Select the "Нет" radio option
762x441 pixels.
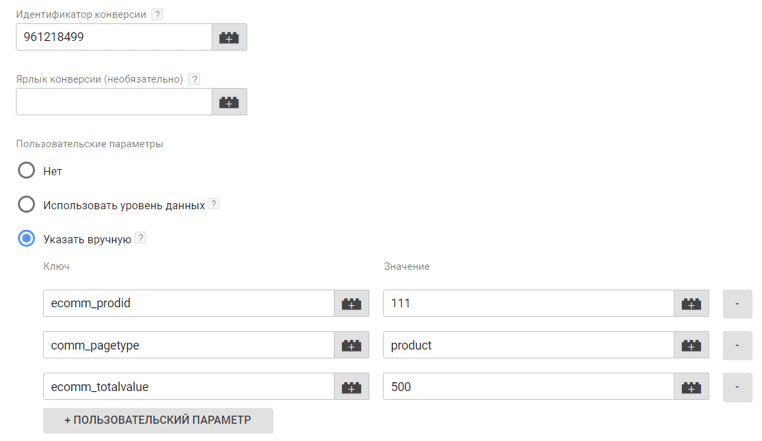[x=27, y=171]
